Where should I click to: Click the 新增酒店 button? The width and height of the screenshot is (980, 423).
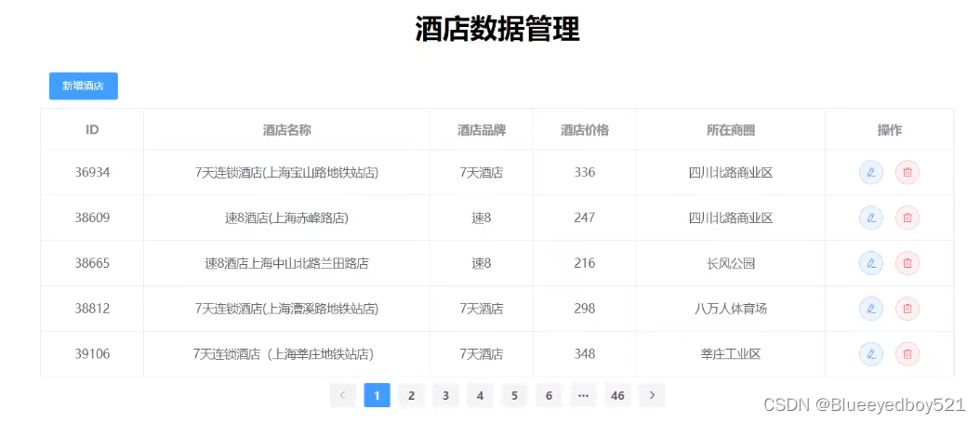click(83, 86)
